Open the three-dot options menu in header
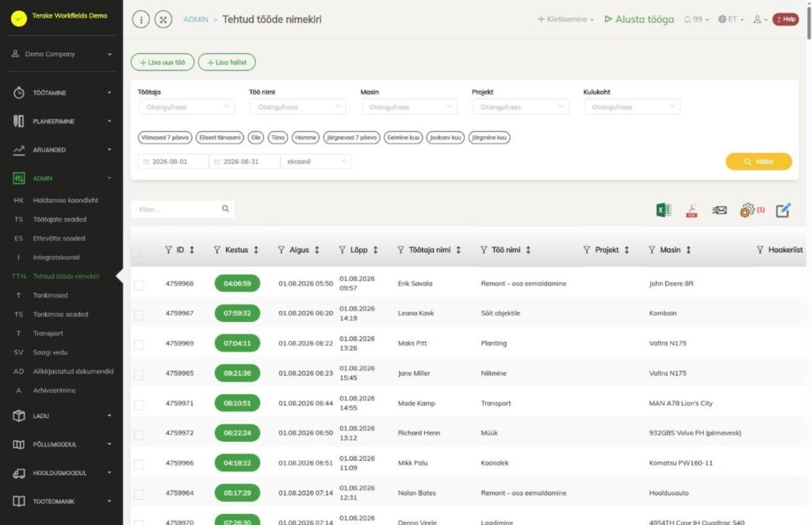The width and height of the screenshot is (812, 525). pos(141,19)
